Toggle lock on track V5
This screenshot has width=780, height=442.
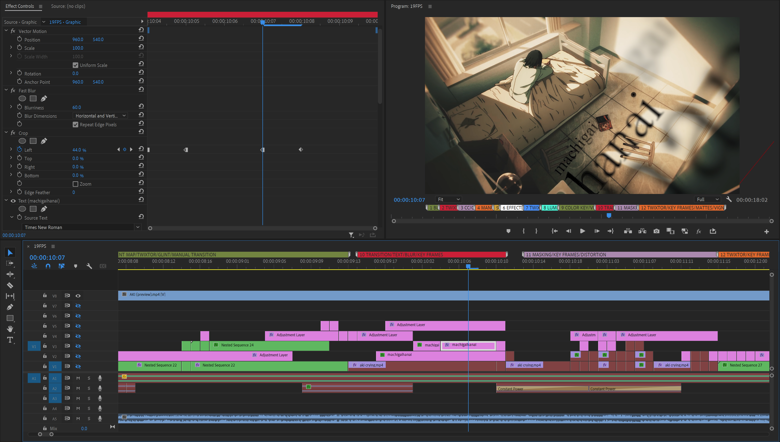(x=44, y=326)
